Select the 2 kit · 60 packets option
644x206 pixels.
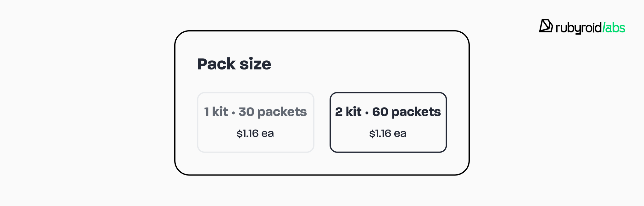point(388,122)
